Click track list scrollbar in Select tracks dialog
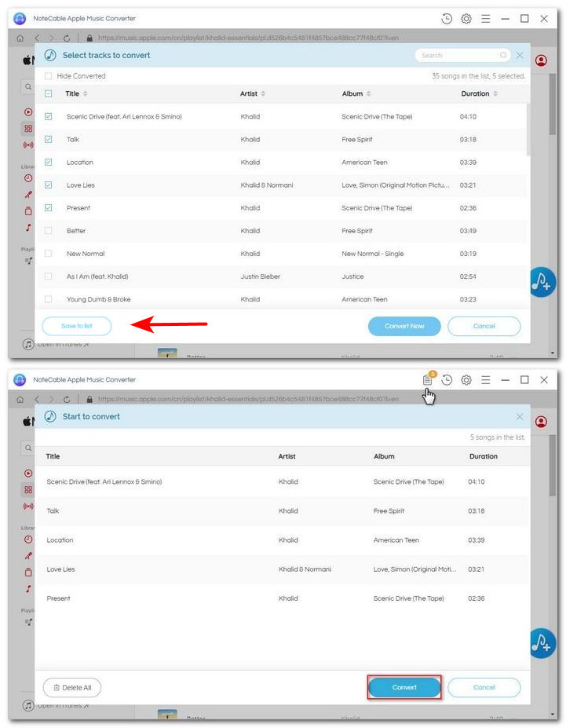The image size is (566, 728). (x=528, y=130)
